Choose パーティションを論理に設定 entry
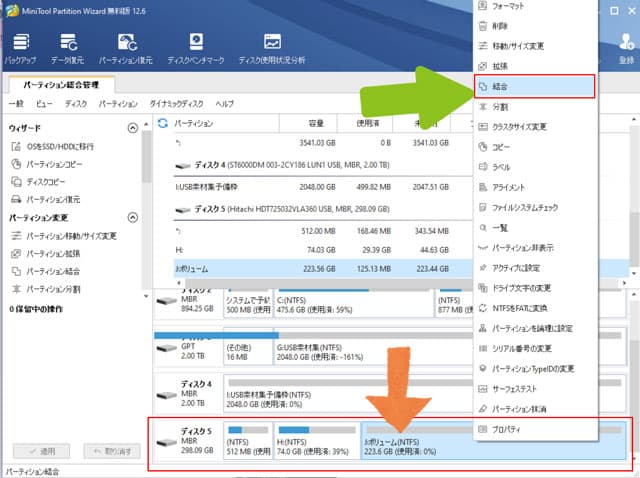 click(x=536, y=328)
